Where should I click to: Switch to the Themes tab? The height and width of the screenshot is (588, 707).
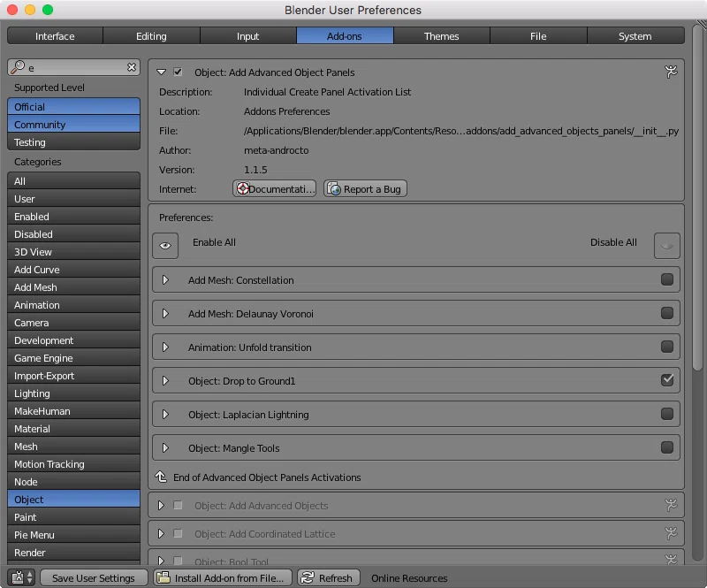(x=441, y=36)
